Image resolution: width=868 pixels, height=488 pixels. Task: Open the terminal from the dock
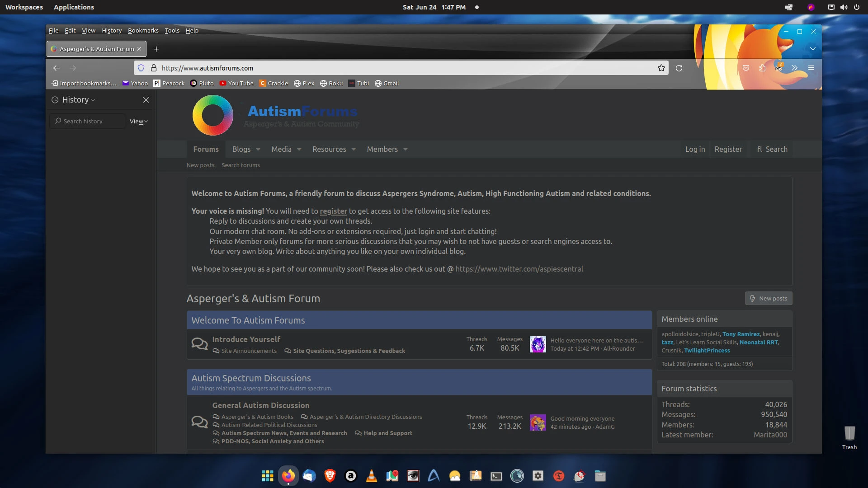[x=496, y=476]
